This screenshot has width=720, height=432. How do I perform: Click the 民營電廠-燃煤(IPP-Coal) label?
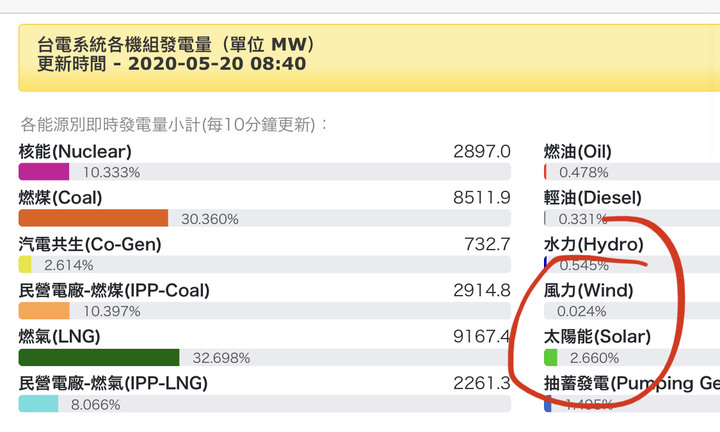pos(114,291)
